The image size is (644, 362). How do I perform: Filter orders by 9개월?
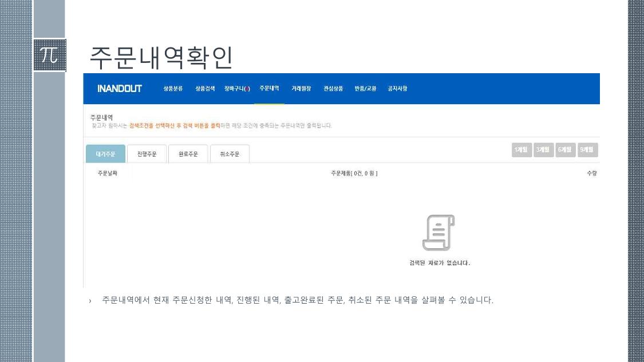(587, 150)
